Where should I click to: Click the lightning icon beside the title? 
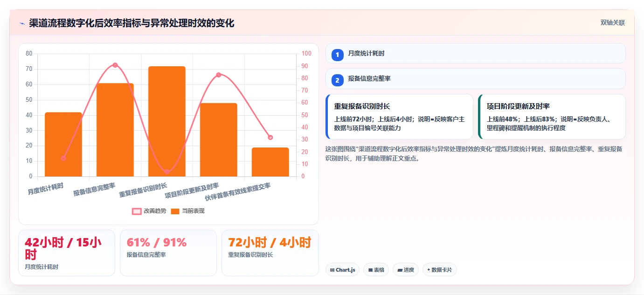[22, 23]
